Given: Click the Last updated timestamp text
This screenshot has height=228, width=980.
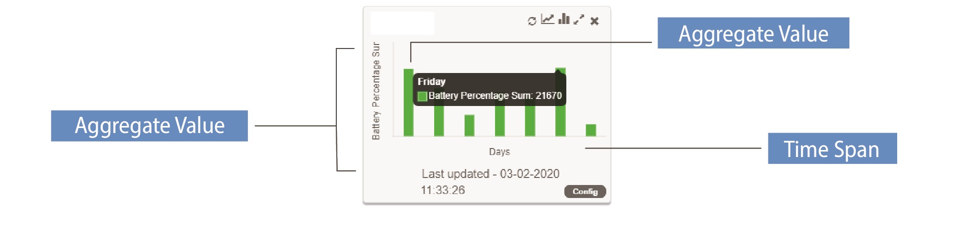Looking at the screenshot, I should [x=490, y=181].
